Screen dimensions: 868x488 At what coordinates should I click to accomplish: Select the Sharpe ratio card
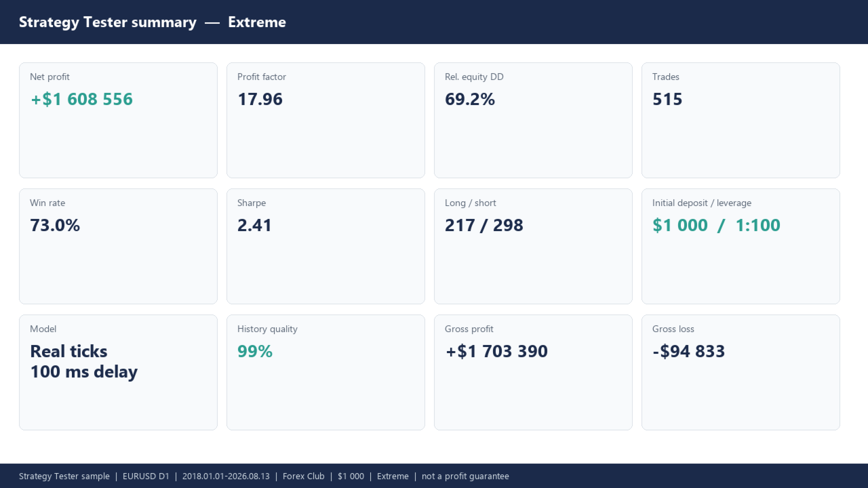coord(325,246)
